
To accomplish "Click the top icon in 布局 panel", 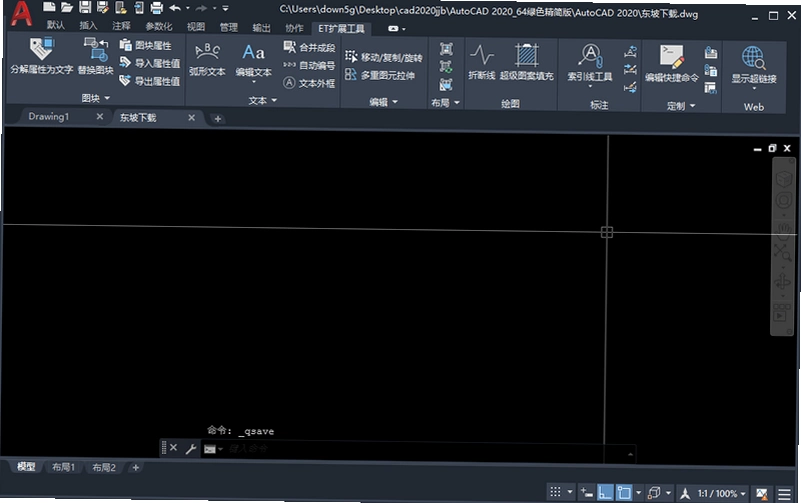I will click(446, 49).
